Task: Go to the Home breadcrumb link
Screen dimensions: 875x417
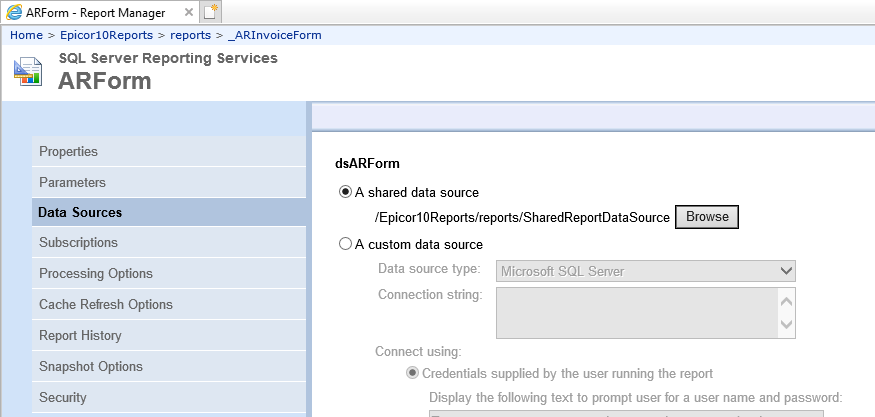Action: pos(26,35)
